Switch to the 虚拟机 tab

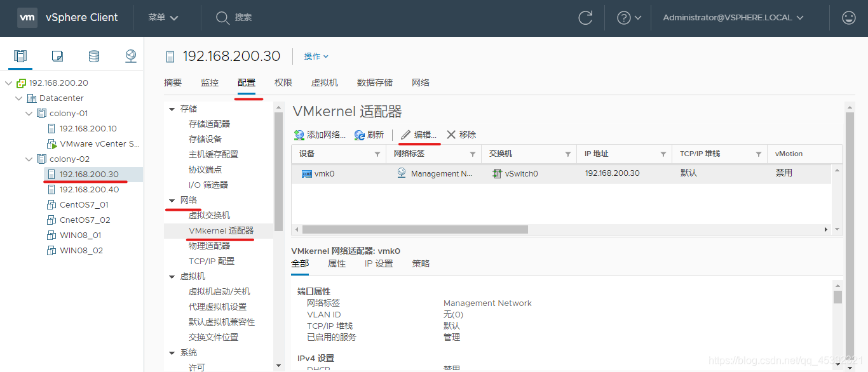point(325,83)
